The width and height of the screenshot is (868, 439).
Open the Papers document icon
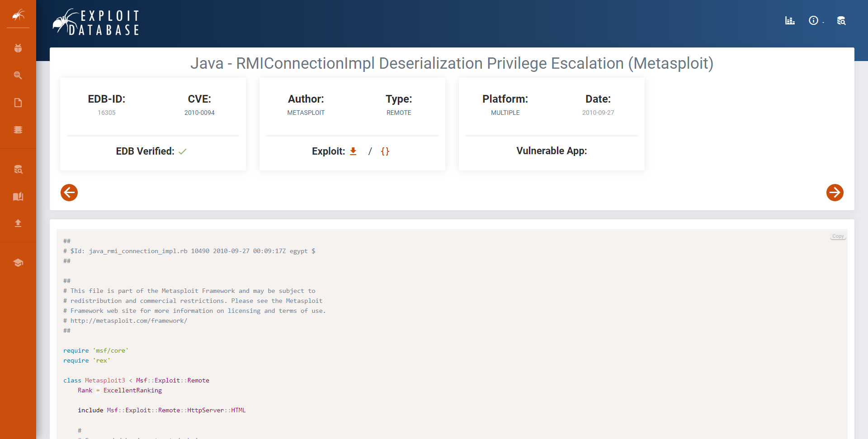coord(18,103)
